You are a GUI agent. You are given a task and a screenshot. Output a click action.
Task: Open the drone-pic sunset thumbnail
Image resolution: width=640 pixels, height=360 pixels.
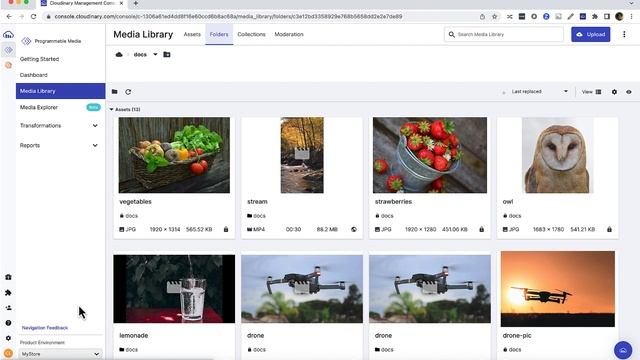[x=558, y=289]
